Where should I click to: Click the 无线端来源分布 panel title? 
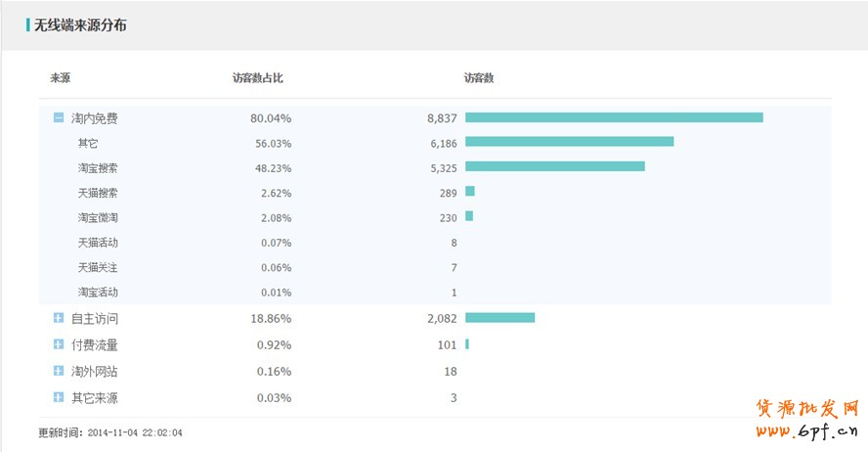(80, 25)
